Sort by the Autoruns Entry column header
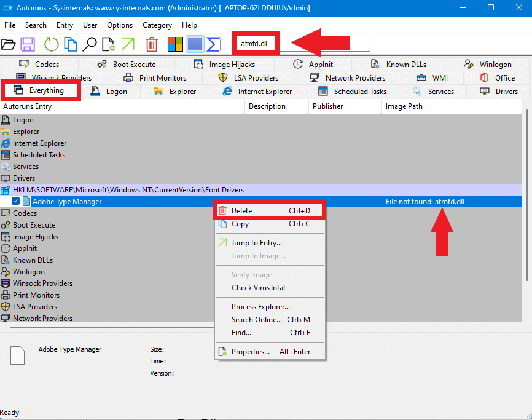The width and height of the screenshot is (532, 420). (122, 106)
